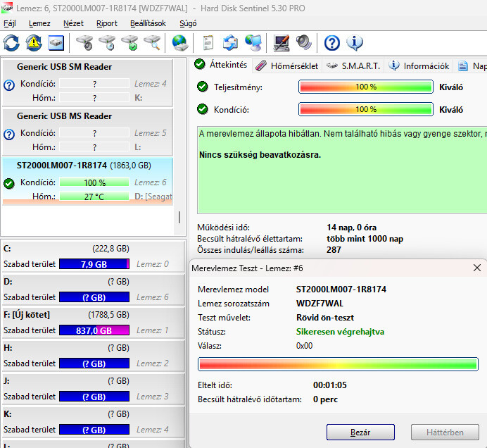Image resolution: width=487 pixels, height=448 pixels.
Task: Open the Beállítások menu
Action: click(148, 23)
